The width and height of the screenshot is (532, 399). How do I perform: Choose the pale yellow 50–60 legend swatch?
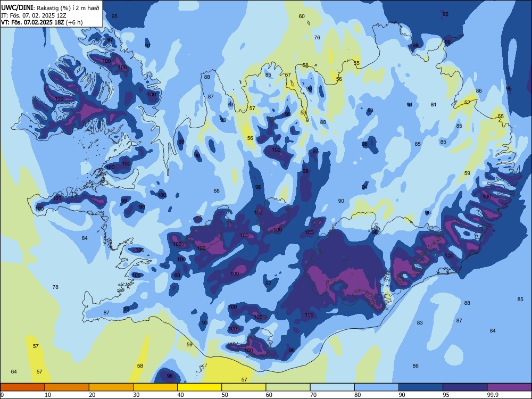(244, 387)
